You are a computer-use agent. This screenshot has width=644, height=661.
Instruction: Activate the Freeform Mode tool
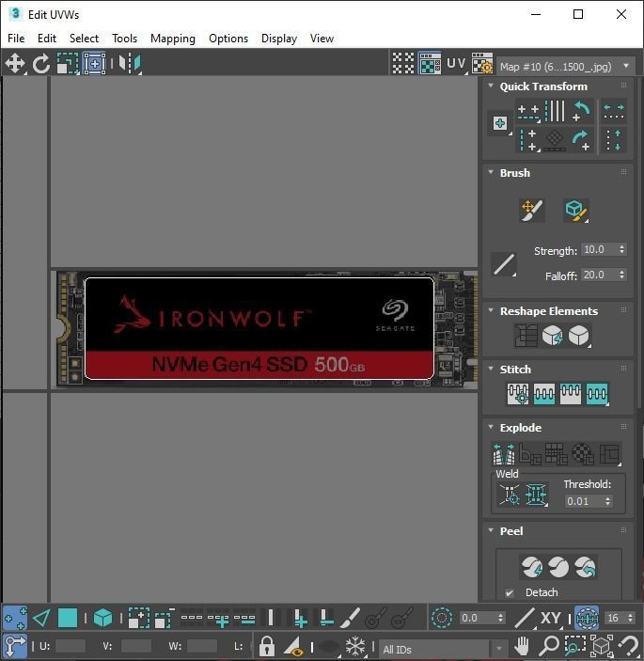click(94, 64)
